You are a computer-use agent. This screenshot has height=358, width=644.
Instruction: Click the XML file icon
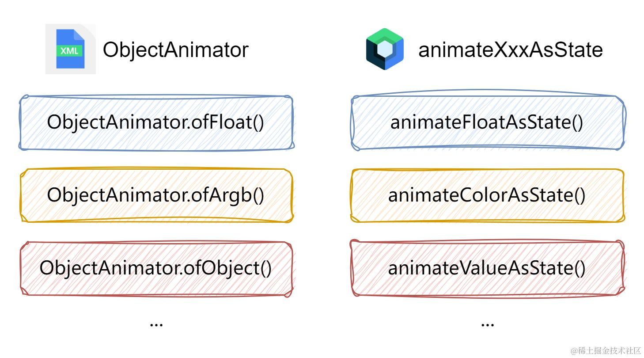tap(70, 49)
